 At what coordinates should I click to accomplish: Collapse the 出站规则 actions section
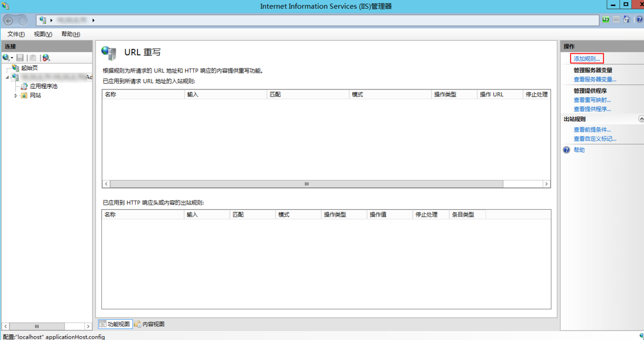point(641,119)
